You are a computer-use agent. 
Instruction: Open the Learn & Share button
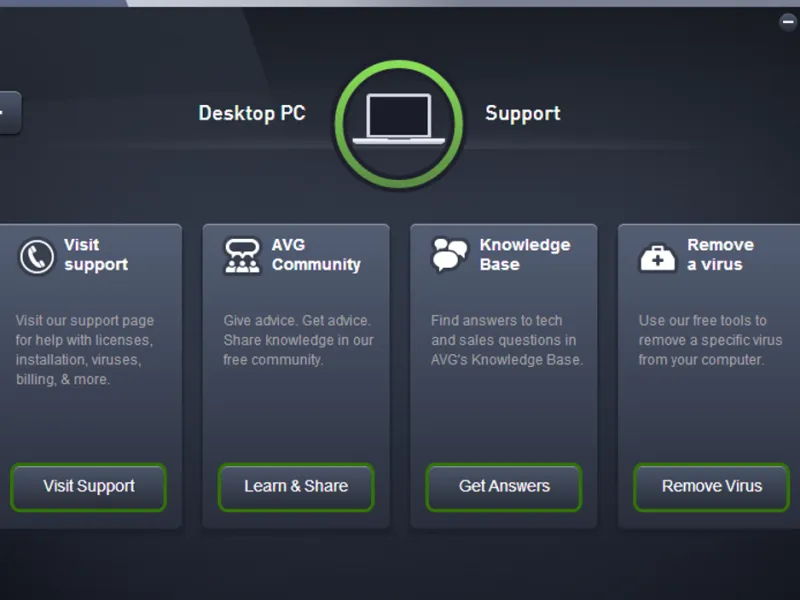pyautogui.click(x=296, y=487)
